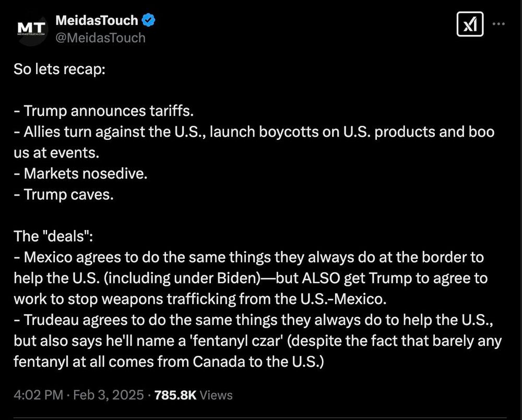522x420 pixels.
Task: Click the blue verified checkmark badge
Action: (x=148, y=20)
